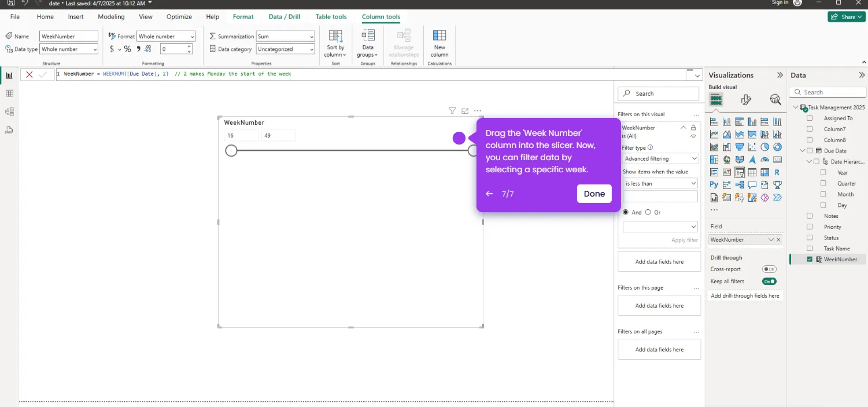Open the slicer filter icon
The image size is (868, 407).
pyautogui.click(x=452, y=110)
